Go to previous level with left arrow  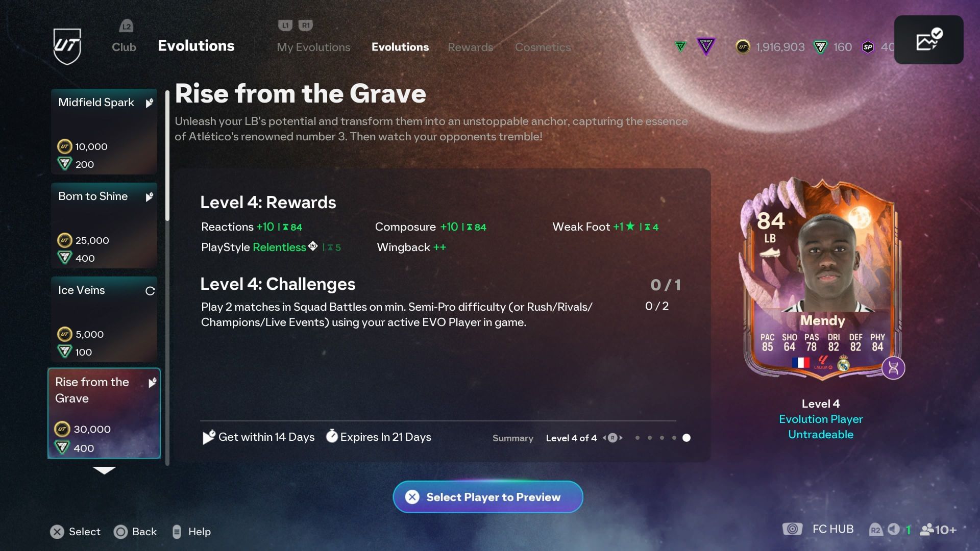(x=604, y=438)
